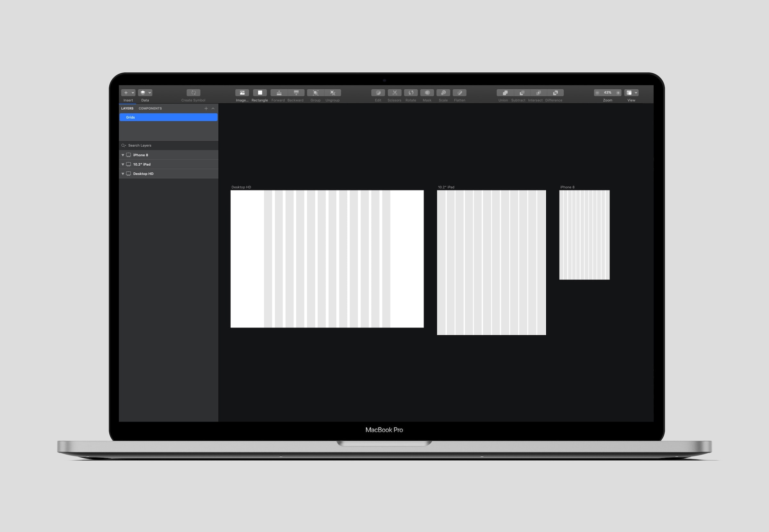
Task: Collapse the Desktop HD artboard group
Action: 123,174
